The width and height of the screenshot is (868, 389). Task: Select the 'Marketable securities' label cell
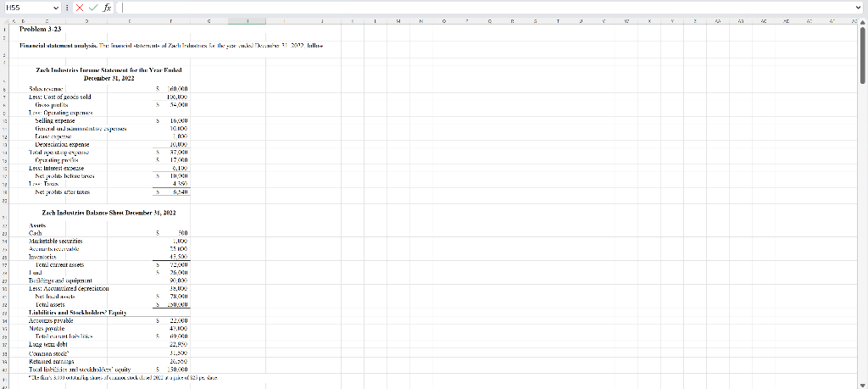tap(55, 241)
